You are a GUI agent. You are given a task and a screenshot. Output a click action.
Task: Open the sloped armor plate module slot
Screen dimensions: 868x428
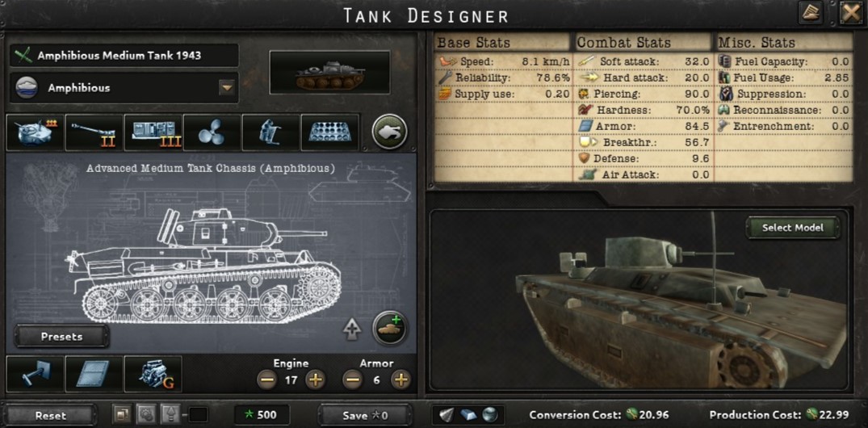tap(330, 132)
